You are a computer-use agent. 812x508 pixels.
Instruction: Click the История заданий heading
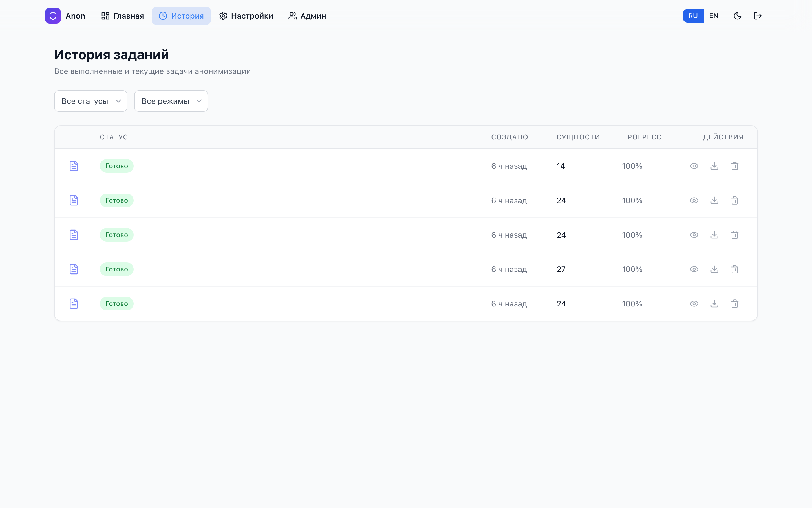click(111, 54)
